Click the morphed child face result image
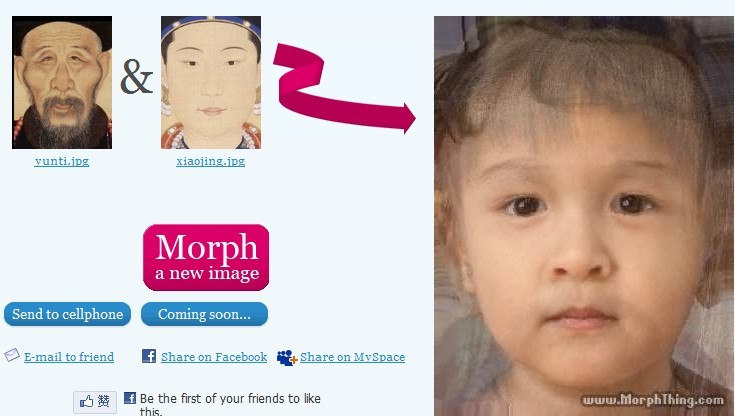The image size is (735, 416). [x=583, y=216]
